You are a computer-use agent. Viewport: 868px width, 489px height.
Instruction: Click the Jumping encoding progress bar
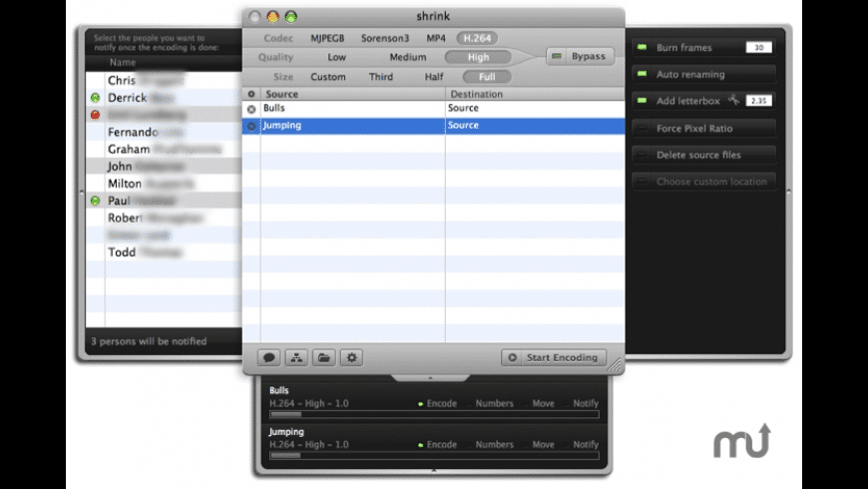434,456
